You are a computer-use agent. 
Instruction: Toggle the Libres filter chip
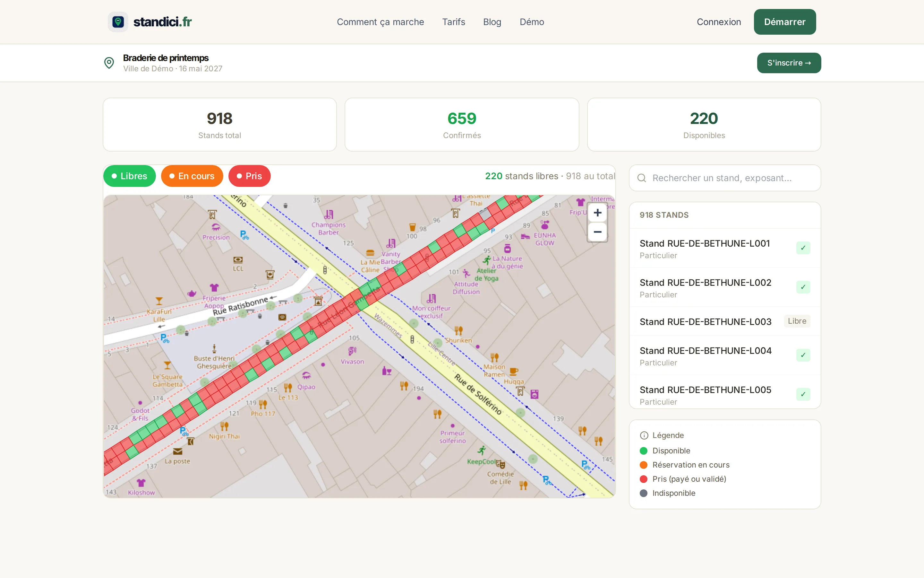coord(129,176)
